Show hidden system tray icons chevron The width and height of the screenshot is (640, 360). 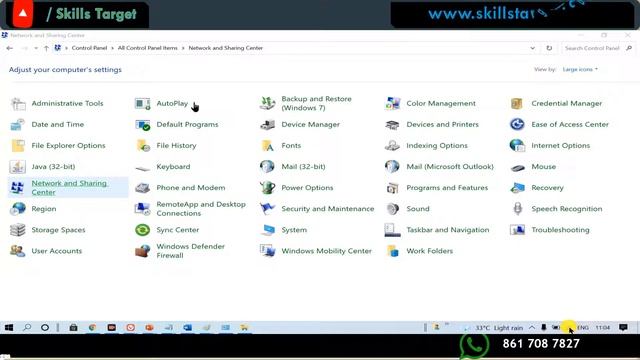click(x=531, y=327)
